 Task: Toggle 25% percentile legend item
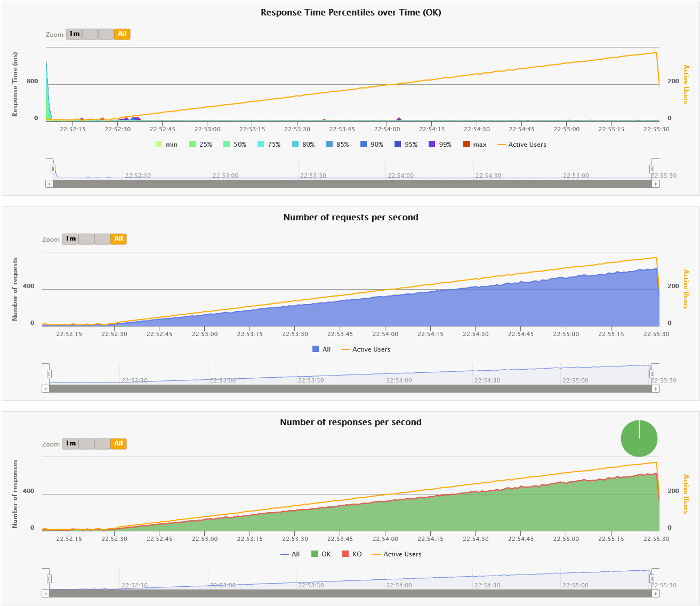click(x=200, y=145)
